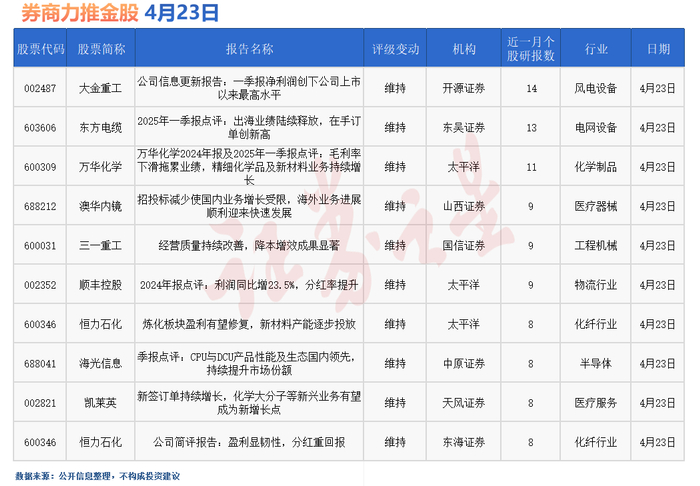Screen dimensions: 700x486
Task: Click institution 天风证券
Action: coord(464,403)
